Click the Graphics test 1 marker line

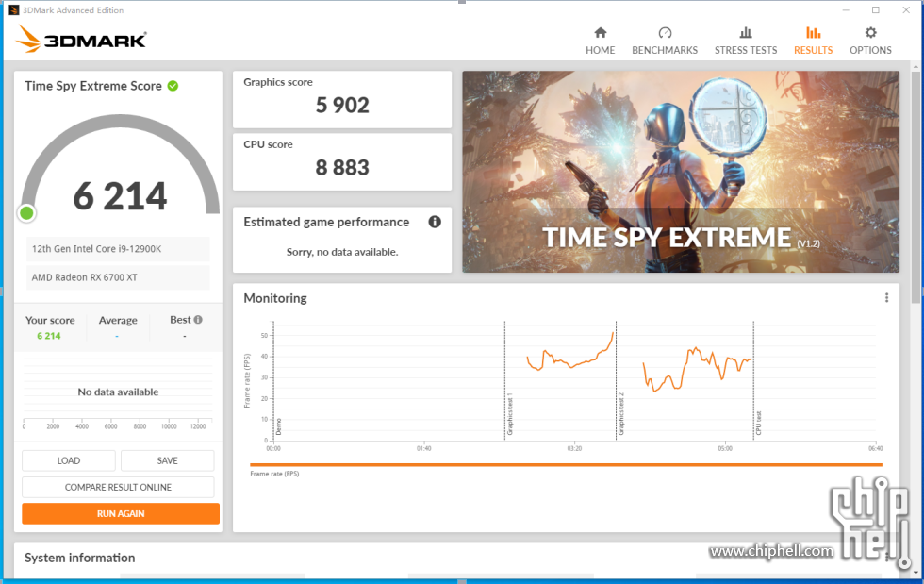coord(505,380)
